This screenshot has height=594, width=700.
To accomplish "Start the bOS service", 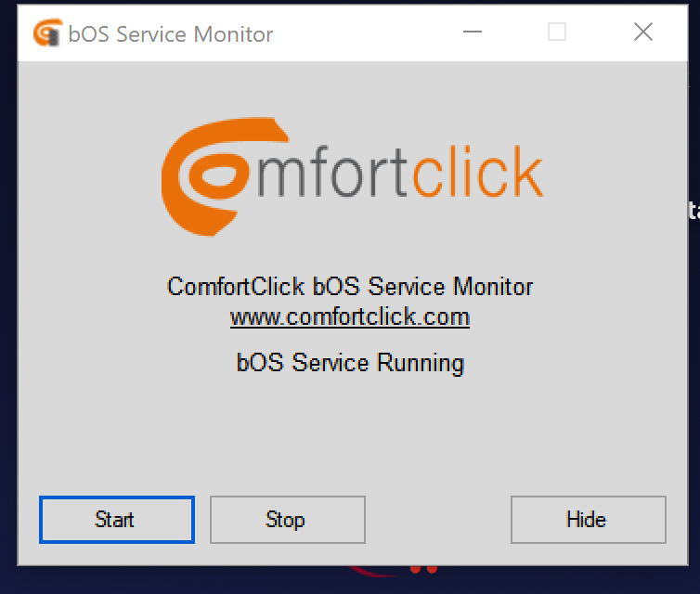I will (116, 520).
